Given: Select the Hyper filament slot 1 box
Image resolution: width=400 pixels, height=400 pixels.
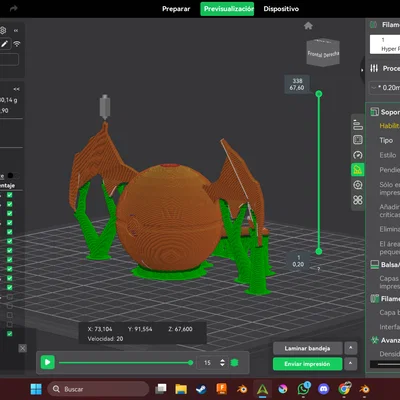Looking at the screenshot, I should tap(385, 44).
